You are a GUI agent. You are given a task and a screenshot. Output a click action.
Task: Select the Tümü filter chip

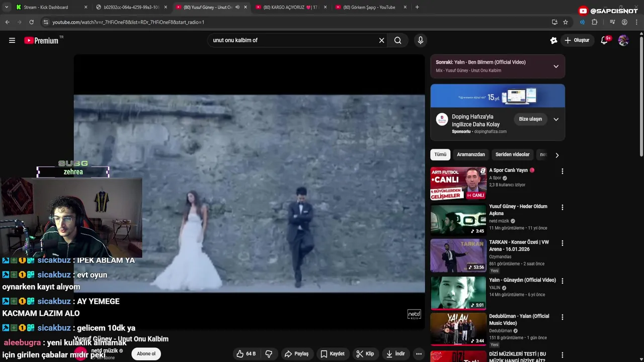[440, 155]
